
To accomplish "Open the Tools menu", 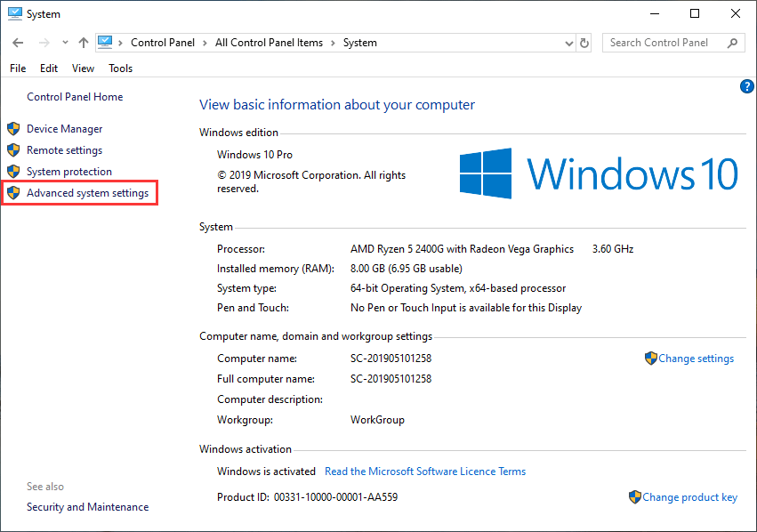I will tap(120, 69).
